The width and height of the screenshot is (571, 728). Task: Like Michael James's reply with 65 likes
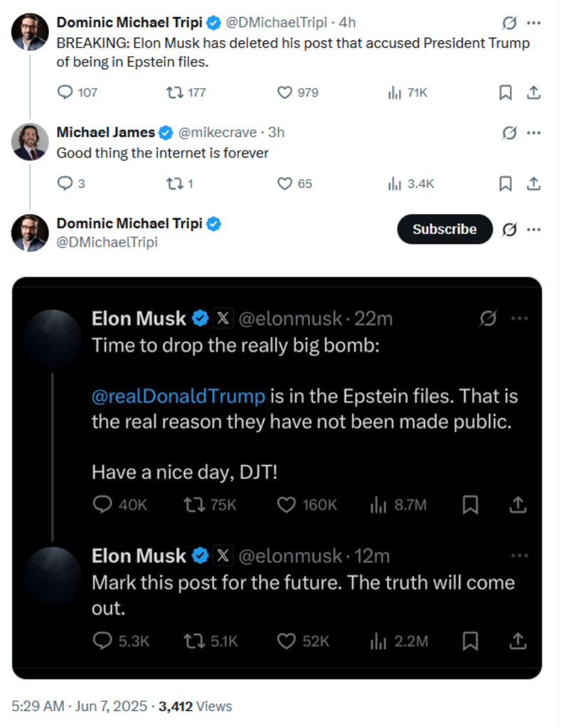click(284, 183)
